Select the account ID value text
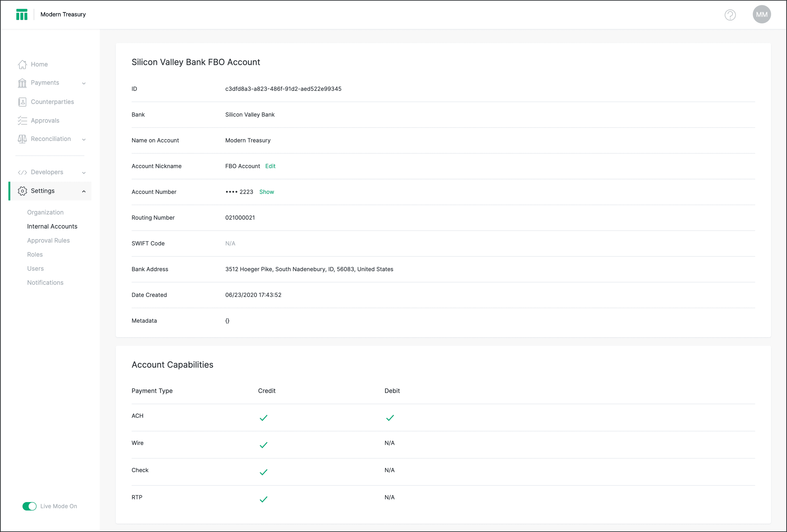787x532 pixels. tap(283, 89)
